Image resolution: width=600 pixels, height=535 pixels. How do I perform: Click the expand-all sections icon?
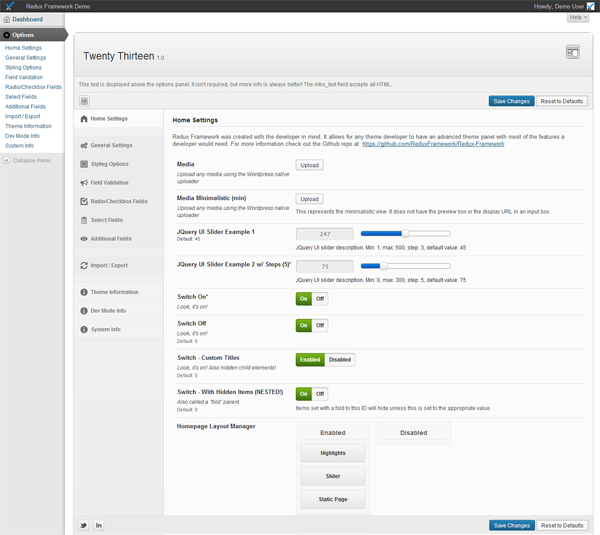point(84,101)
